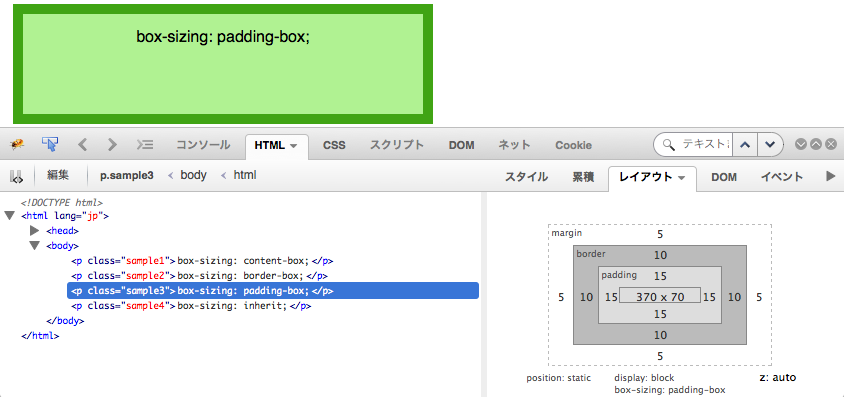Minimize the Firebug panel
Viewport: 844px width, 397px height.
[x=800, y=144]
